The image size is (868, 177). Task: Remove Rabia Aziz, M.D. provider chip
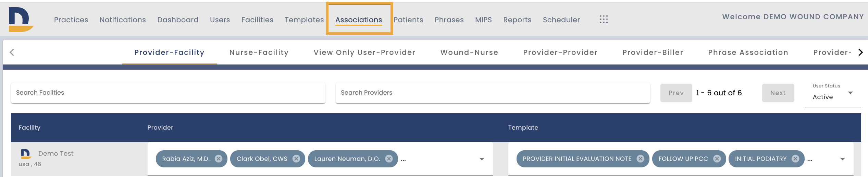[219, 159]
